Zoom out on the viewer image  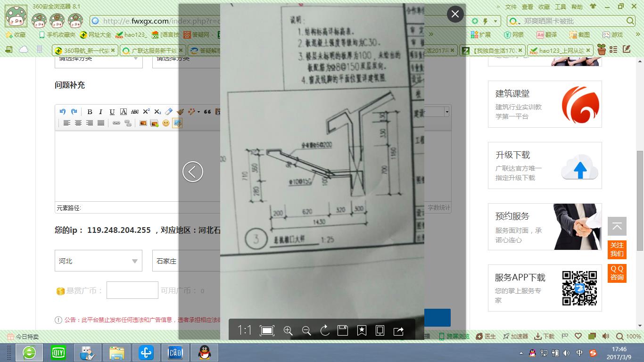click(x=306, y=330)
